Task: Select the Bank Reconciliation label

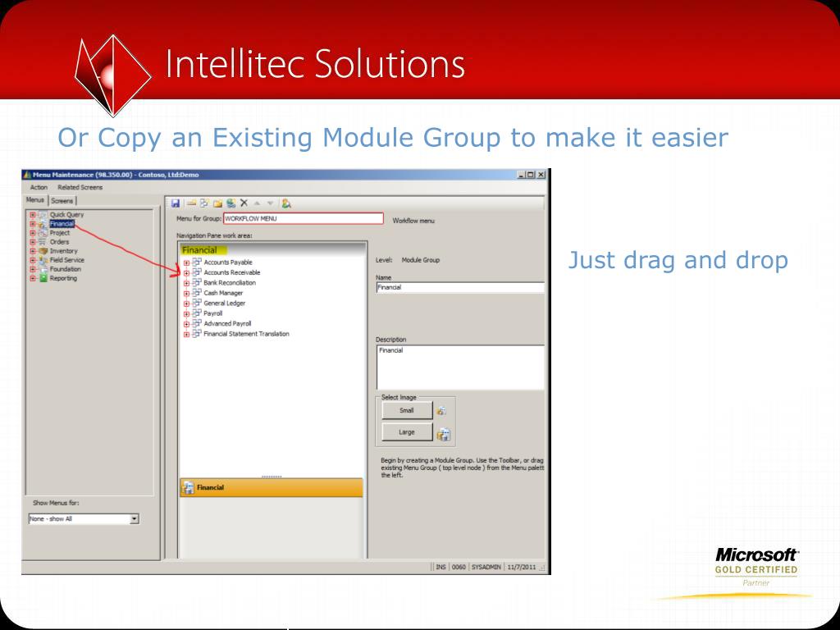Action: click(x=230, y=283)
